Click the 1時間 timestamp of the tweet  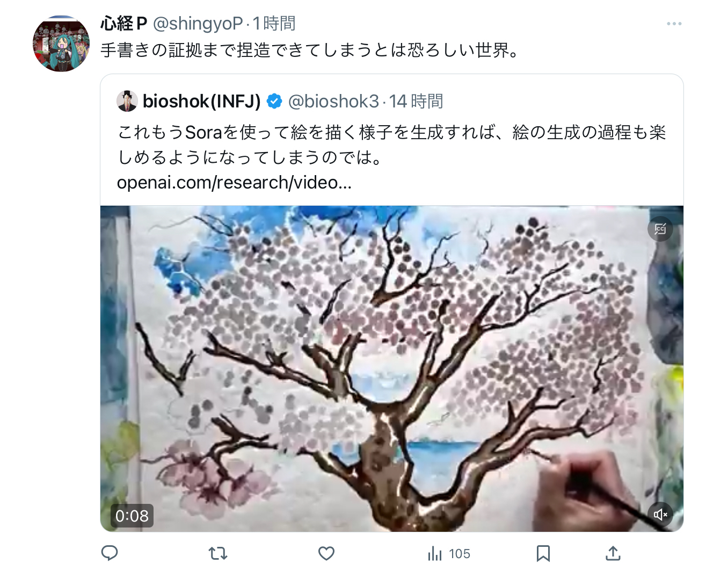[x=274, y=24]
